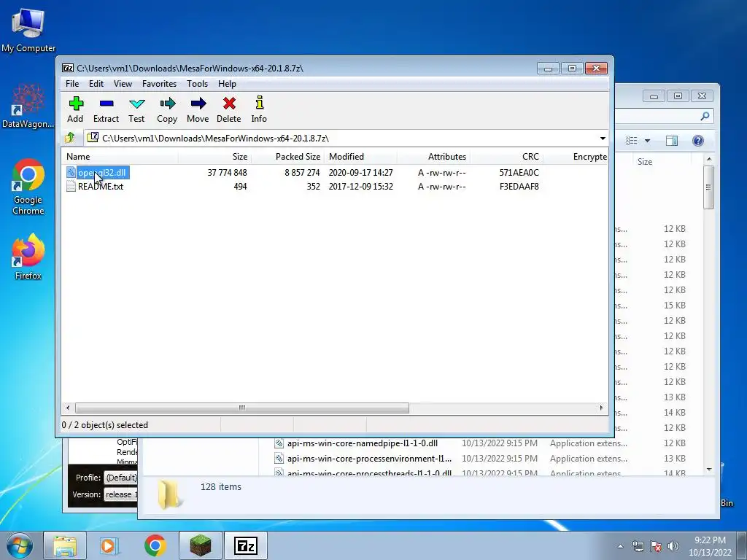Expand the 7-Zip address path dropdown
The height and width of the screenshot is (560, 747).
pos(603,139)
